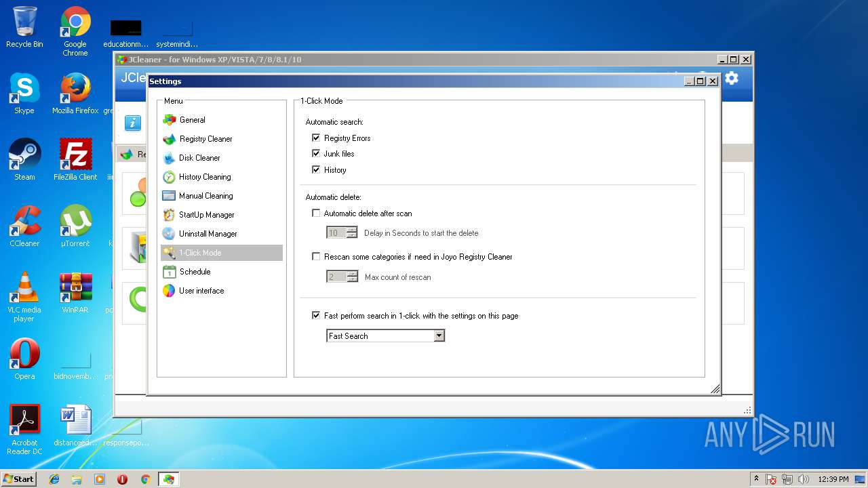Uncheck History automatic search
This screenshot has height=488, width=868.
[x=316, y=169]
